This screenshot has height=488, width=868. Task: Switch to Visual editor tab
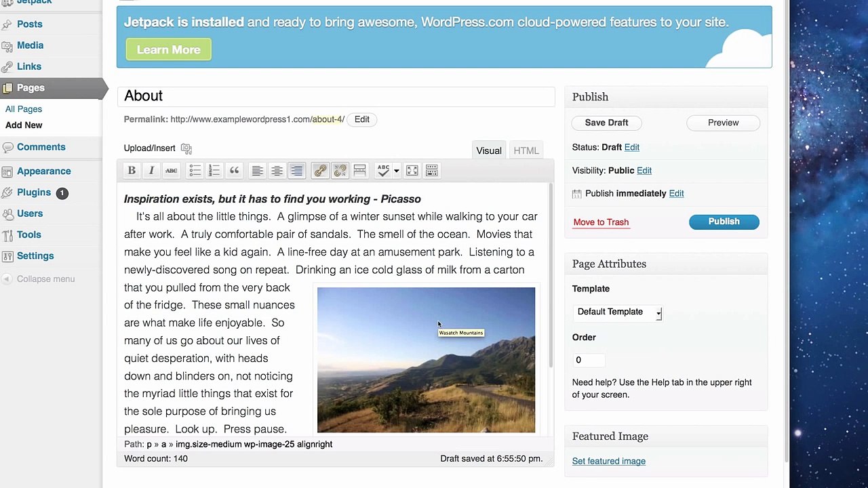click(x=488, y=150)
